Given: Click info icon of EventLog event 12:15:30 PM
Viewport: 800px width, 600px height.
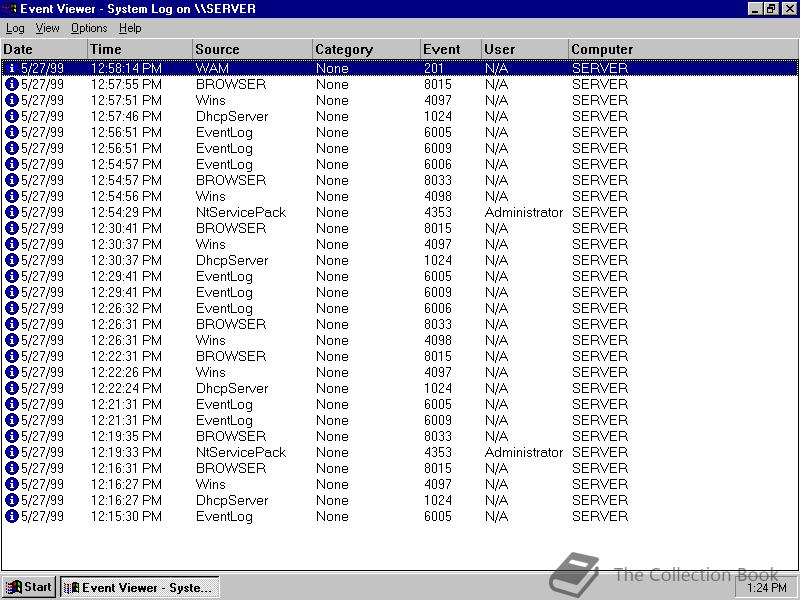Looking at the screenshot, I should (12, 516).
